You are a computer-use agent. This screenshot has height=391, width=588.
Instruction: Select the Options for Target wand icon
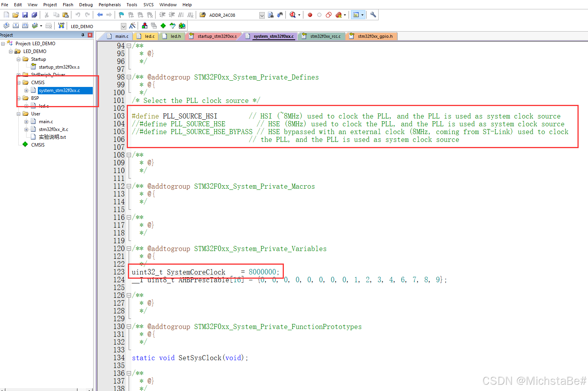tap(133, 25)
